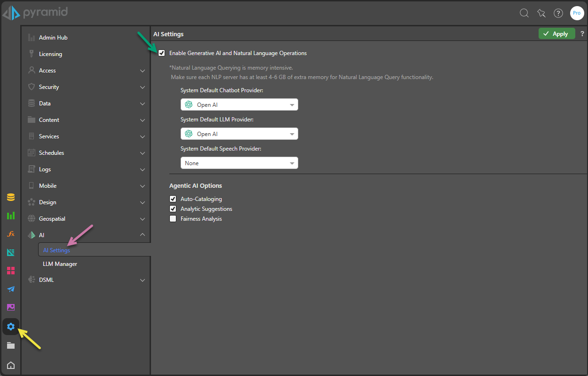The height and width of the screenshot is (376, 588).
Task: Open the Licensing menu item
Action: 50,54
